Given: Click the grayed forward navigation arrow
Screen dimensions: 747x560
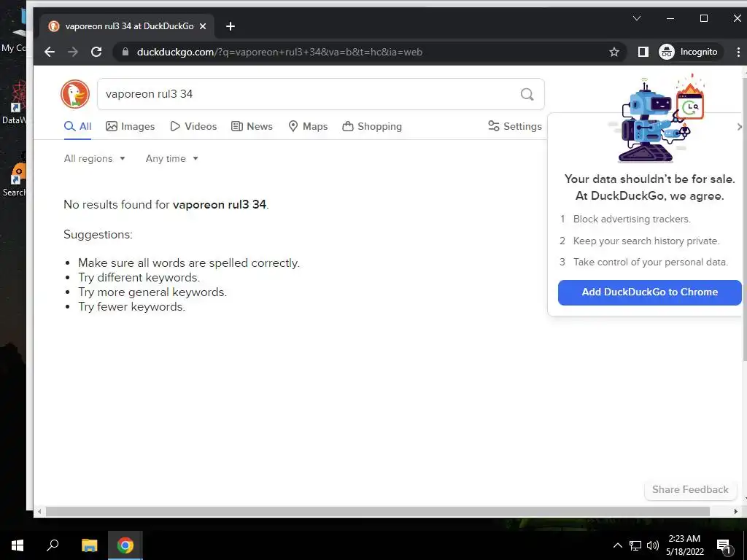Looking at the screenshot, I should coord(73,52).
